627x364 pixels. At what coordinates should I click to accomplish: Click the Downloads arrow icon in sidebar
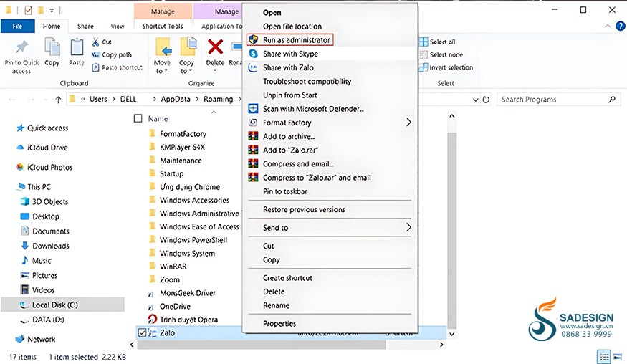(25, 246)
